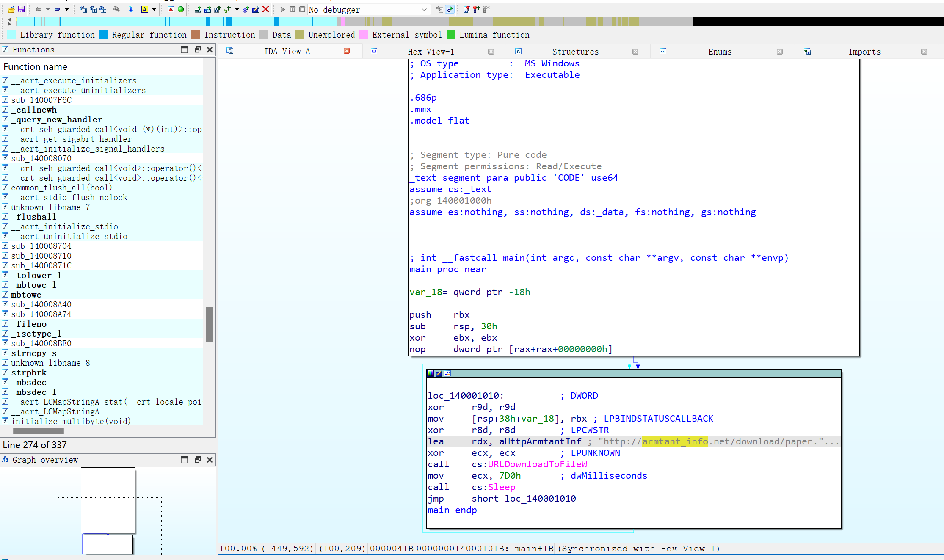Expand dropdown next to structure plus icon

coord(237,9)
